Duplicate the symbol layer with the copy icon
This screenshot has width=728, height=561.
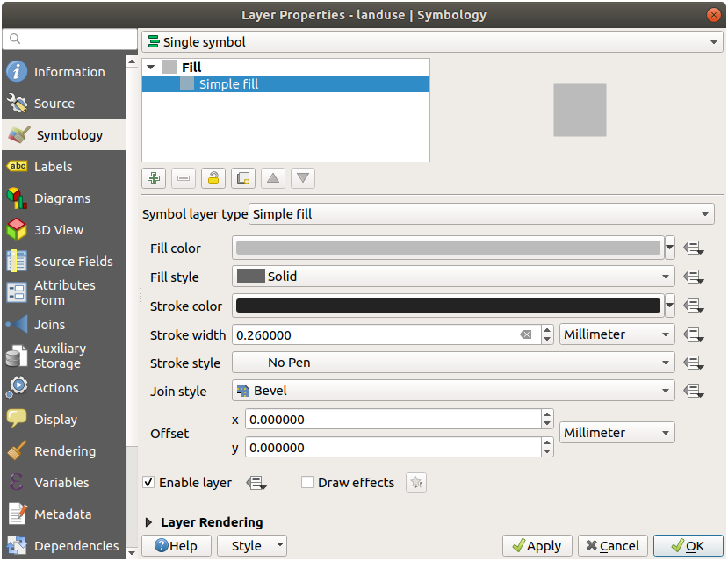click(x=243, y=178)
